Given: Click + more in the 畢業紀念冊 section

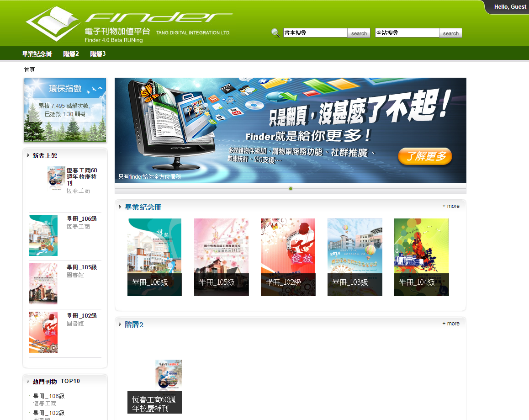Looking at the screenshot, I should pyautogui.click(x=451, y=206).
